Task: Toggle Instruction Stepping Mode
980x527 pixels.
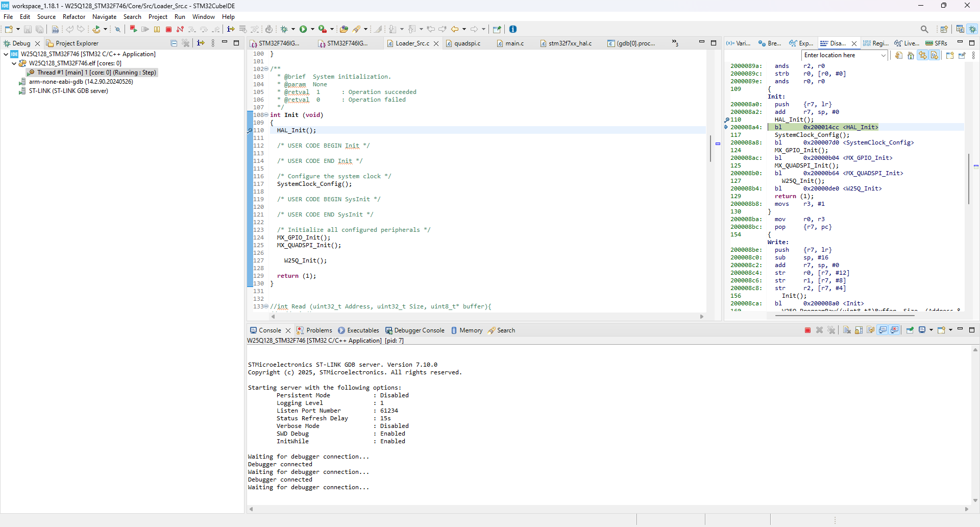Action: [230, 29]
